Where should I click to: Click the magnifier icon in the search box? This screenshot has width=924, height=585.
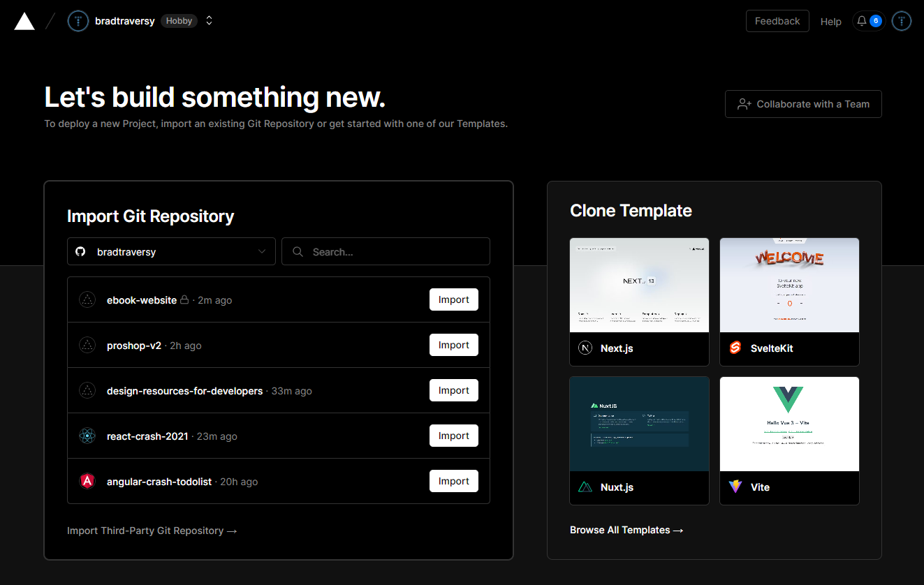pos(298,251)
